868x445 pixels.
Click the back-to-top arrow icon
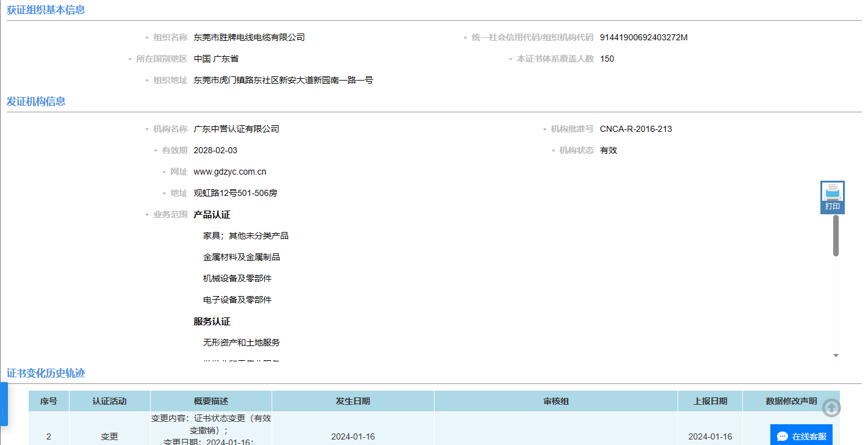tap(831, 408)
